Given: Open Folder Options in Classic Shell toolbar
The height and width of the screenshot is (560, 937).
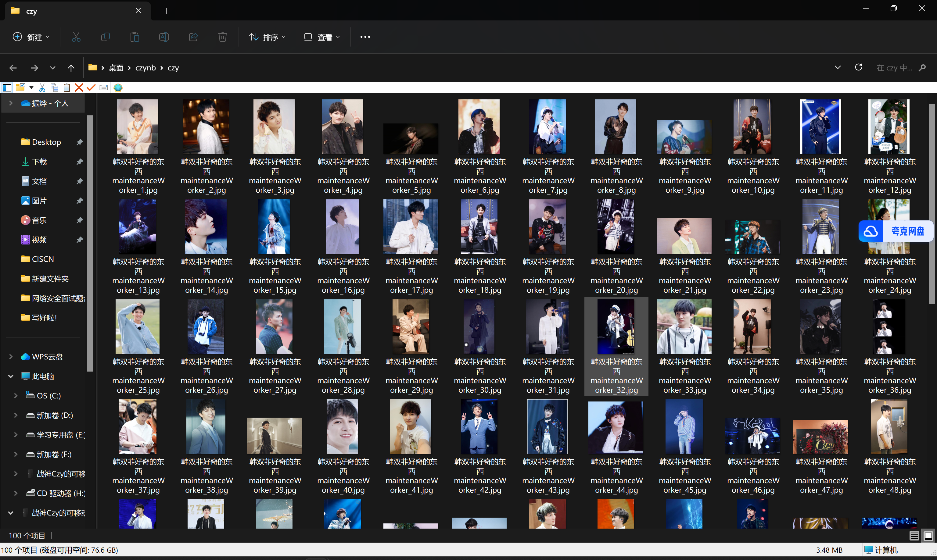Looking at the screenshot, I should click(20, 87).
